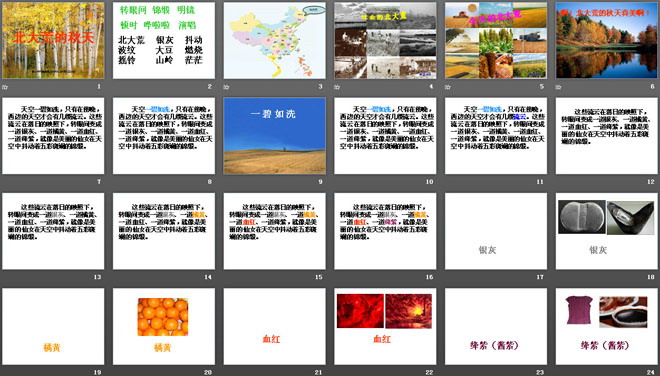Select slide 14 text slide
Viewport: 660px width, 376px height.
point(164,231)
